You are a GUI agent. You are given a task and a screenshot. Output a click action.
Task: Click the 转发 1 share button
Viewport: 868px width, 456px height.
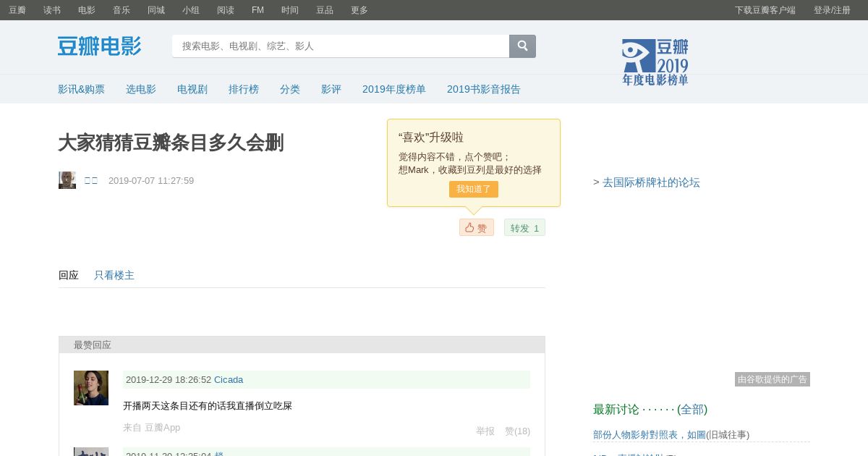(524, 227)
